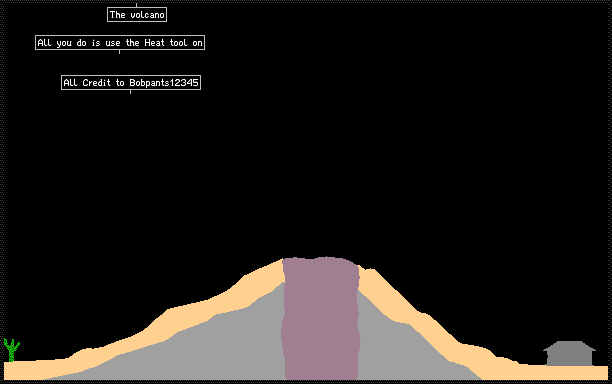Select the "All you do is use the Heat tool on" sign
The width and height of the screenshot is (612, 384).
120,43
